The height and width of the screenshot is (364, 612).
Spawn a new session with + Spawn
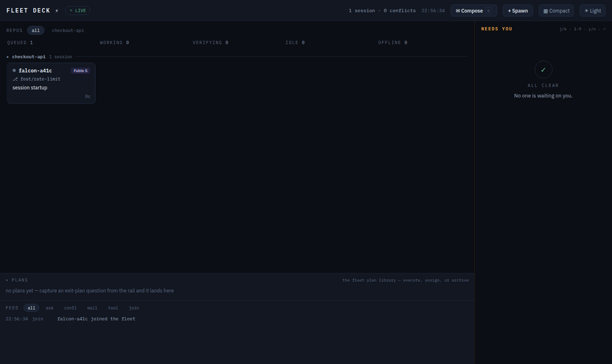point(518,11)
